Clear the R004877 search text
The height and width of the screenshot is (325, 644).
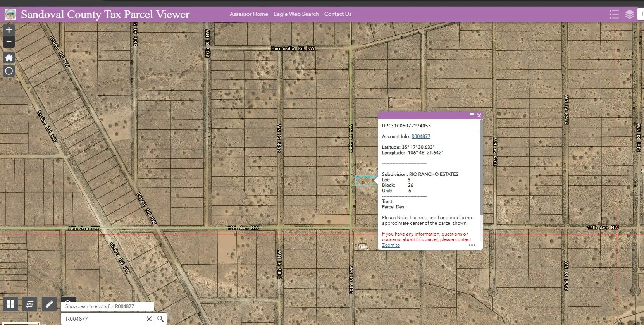tap(149, 319)
